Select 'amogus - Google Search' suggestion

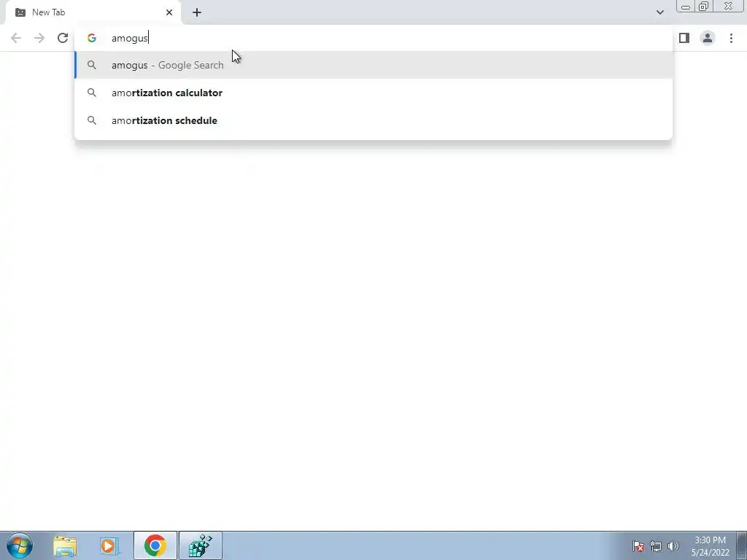tap(373, 65)
